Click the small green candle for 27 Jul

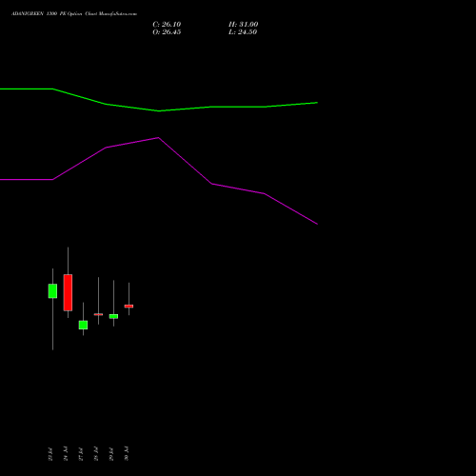[x=83, y=325]
